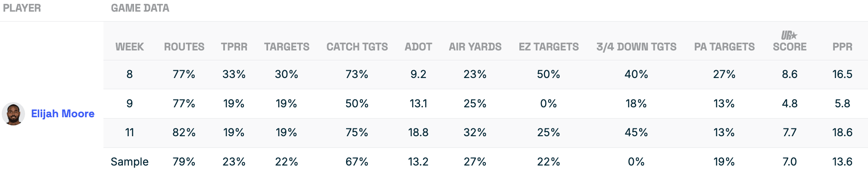Click the TPRR column header
Image resolution: width=868 pixels, height=175 pixels.
pos(234,47)
